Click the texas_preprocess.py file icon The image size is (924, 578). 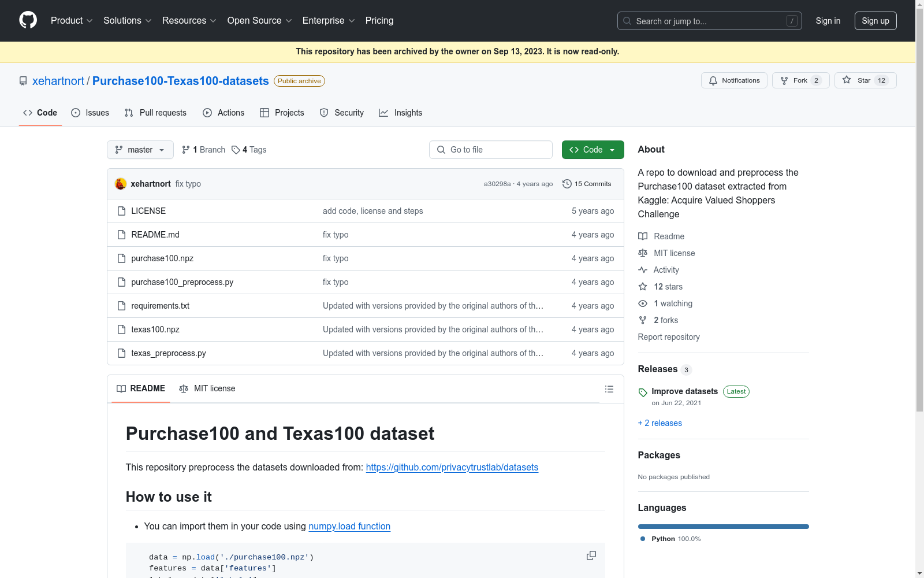(121, 353)
